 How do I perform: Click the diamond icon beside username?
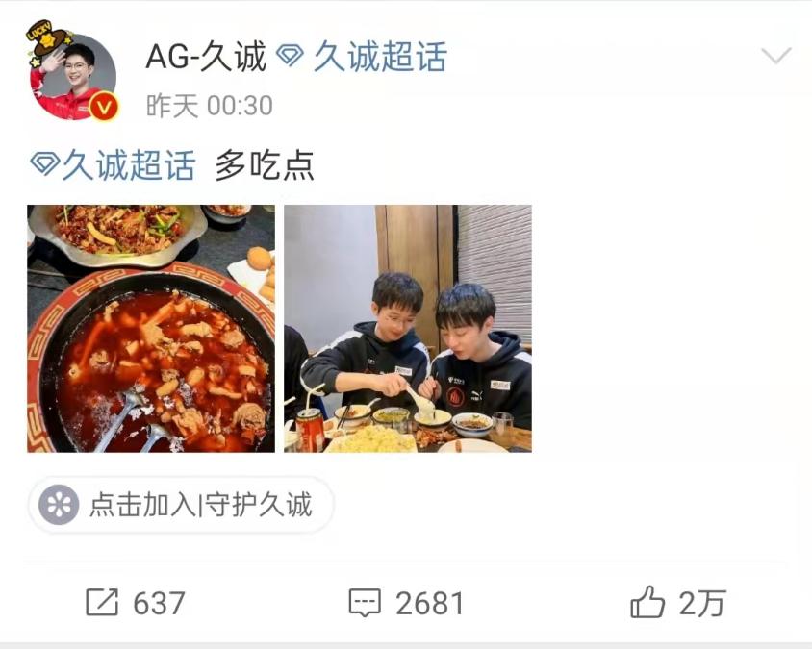coord(290,56)
